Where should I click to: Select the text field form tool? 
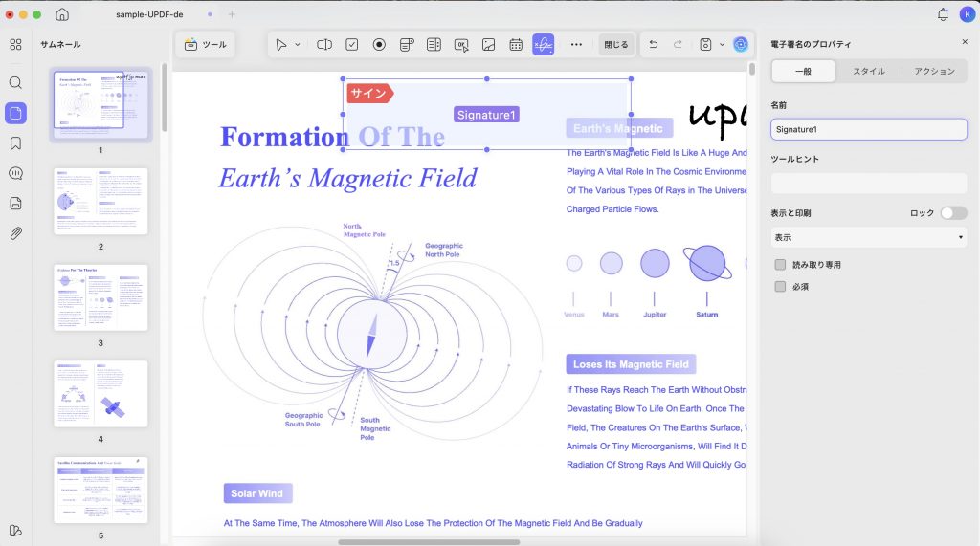[x=324, y=44]
